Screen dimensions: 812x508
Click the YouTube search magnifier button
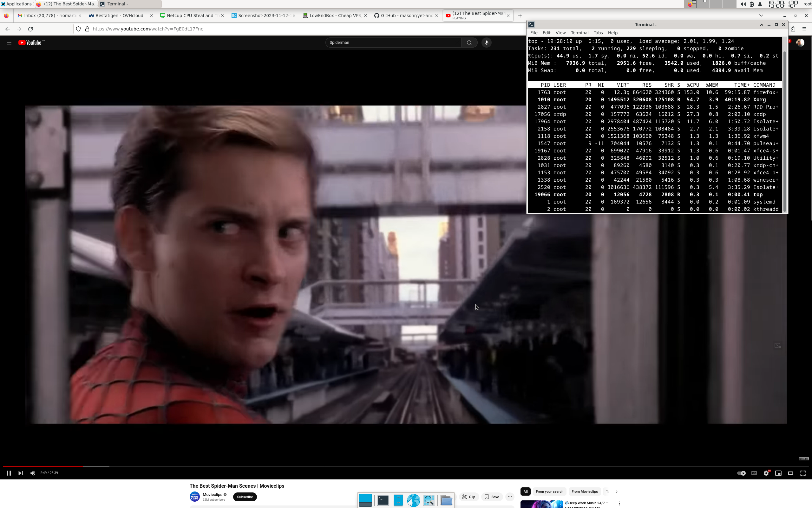pyautogui.click(x=469, y=43)
